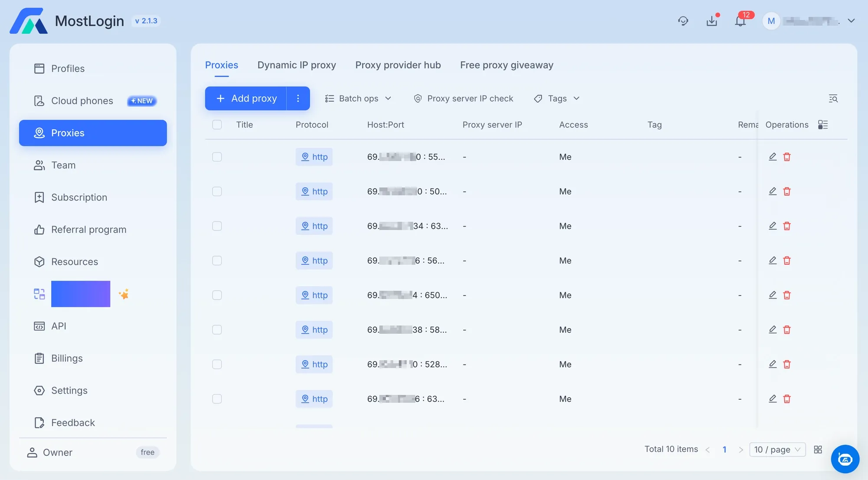Delete the second proxy via trash icon
The width and height of the screenshot is (868, 480).
point(787,191)
